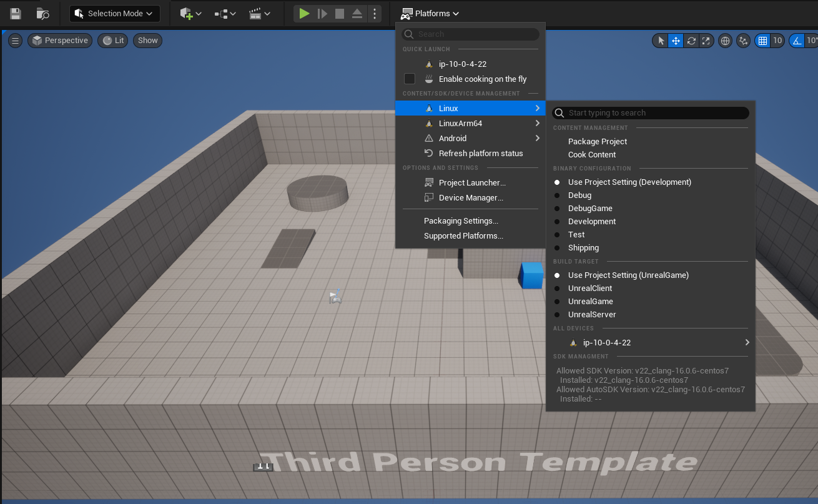Select Shipping binary configuration

tap(651, 247)
